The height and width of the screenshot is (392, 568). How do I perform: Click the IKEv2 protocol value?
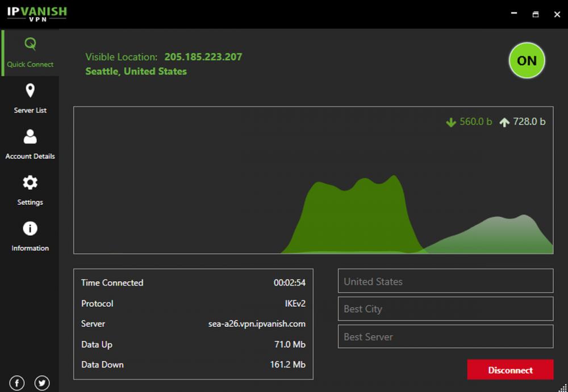tap(295, 304)
